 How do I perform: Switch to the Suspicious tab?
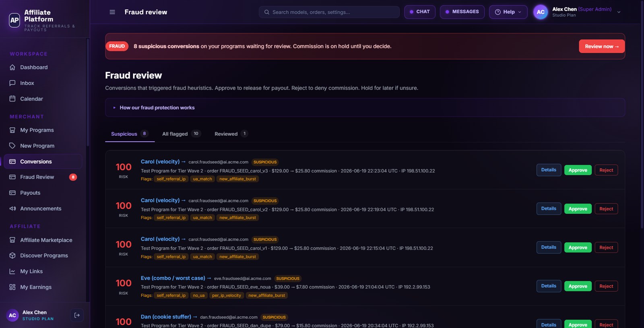coord(130,134)
